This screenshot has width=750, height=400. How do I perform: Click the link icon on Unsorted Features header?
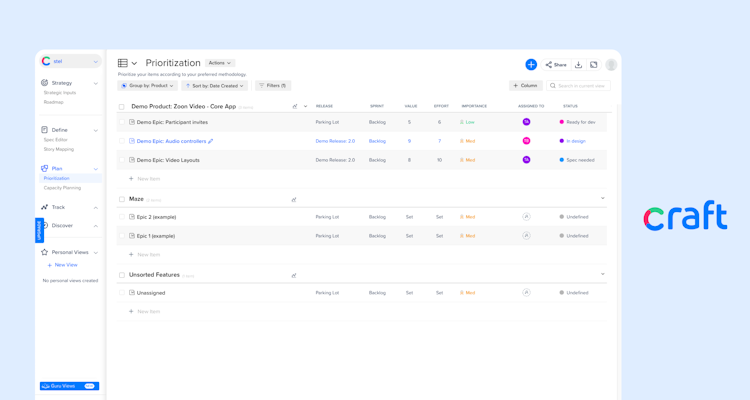tap(294, 275)
